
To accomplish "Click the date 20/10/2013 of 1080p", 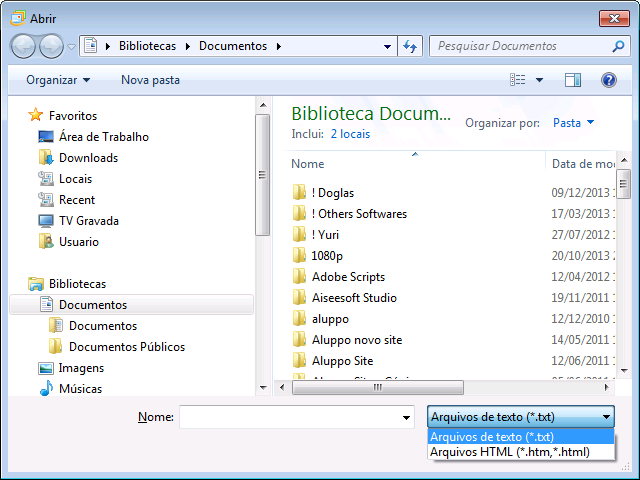I will tap(582, 256).
